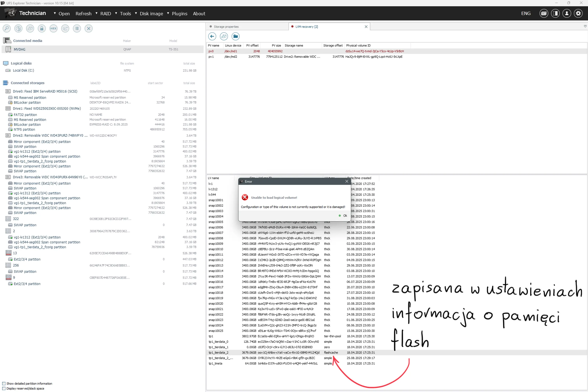Switch to the Storage properties tab
588x392 pixels.
[226, 27]
